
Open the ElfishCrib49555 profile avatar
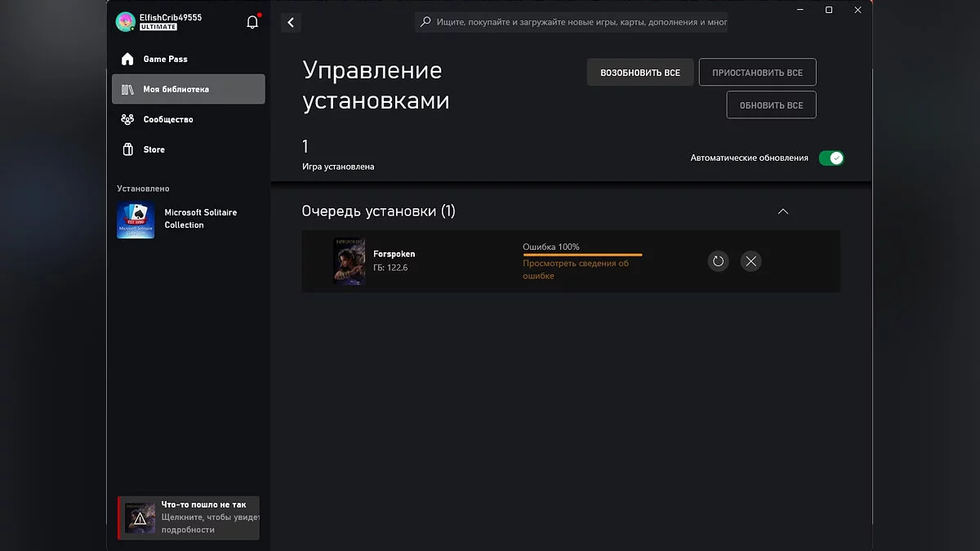click(x=125, y=22)
